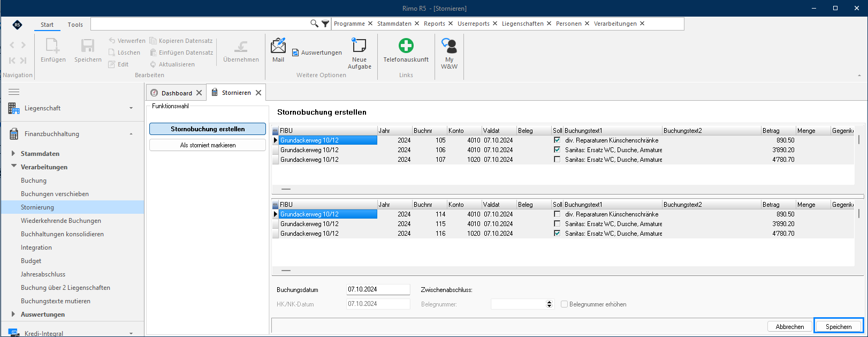Viewport: 868px width, 337px height.
Task: Expand the Auswertungen tree node
Action: pos(13,314)
